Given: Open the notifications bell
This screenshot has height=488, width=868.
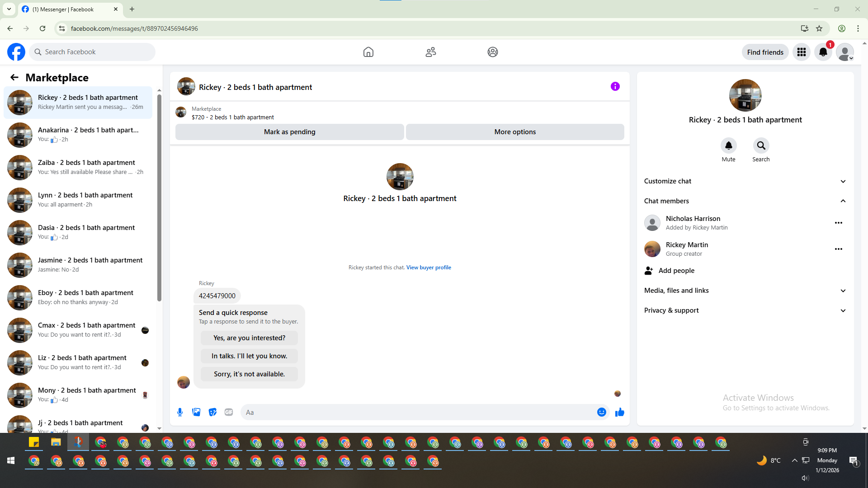Looking at the screenshot, I should (x=823, y=52).
